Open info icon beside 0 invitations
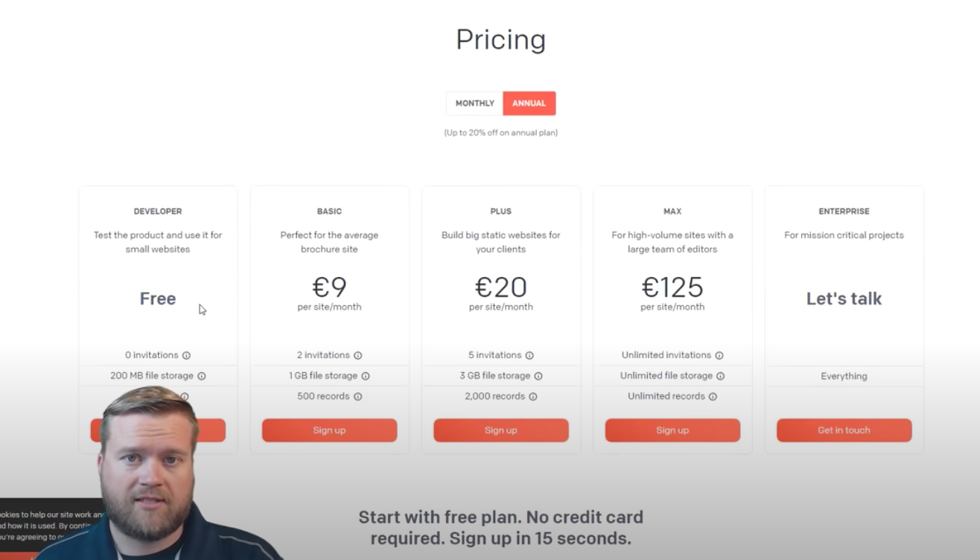 pos(186,355)
